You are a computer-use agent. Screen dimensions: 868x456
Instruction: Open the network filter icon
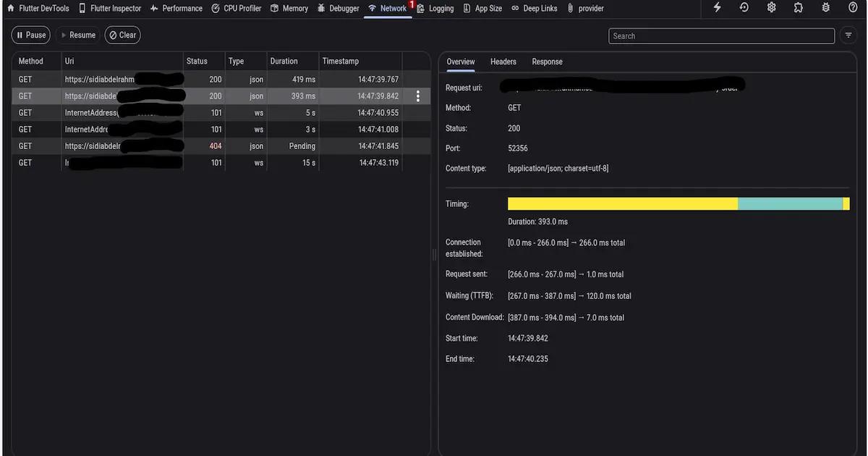click(x=848, y=35)
